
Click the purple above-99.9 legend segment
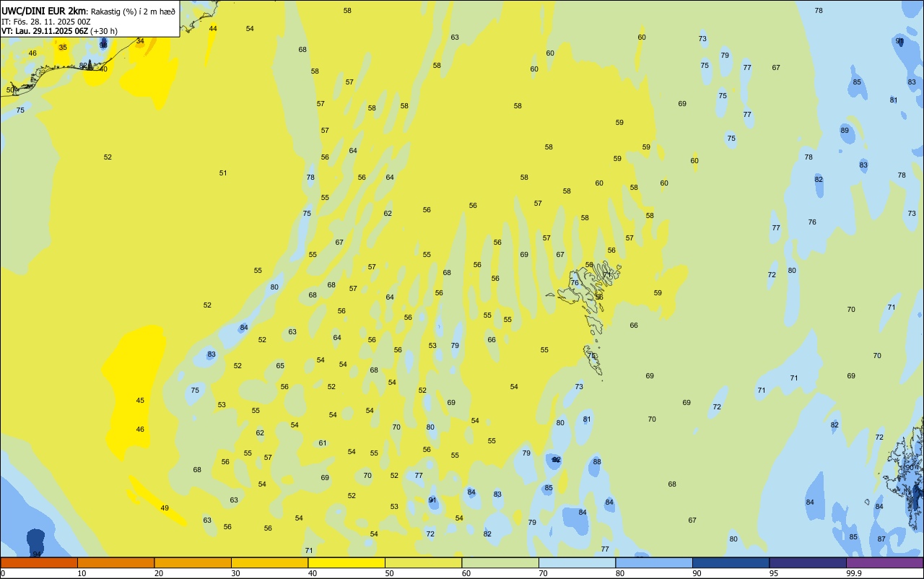point(884,562)
